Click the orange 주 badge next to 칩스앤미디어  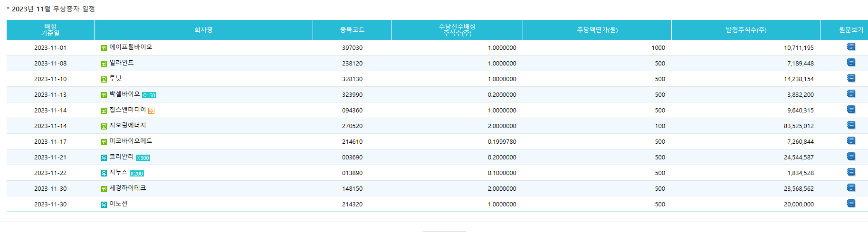pos(151,111)
